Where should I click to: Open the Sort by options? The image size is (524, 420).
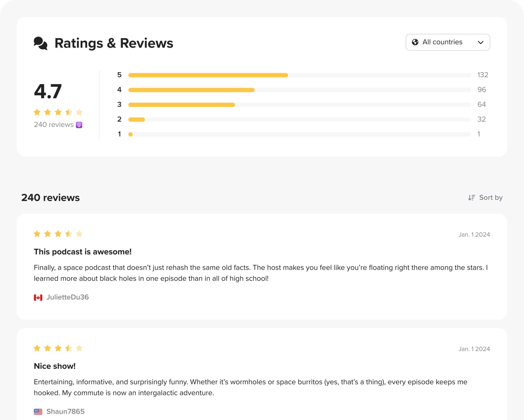485,197
